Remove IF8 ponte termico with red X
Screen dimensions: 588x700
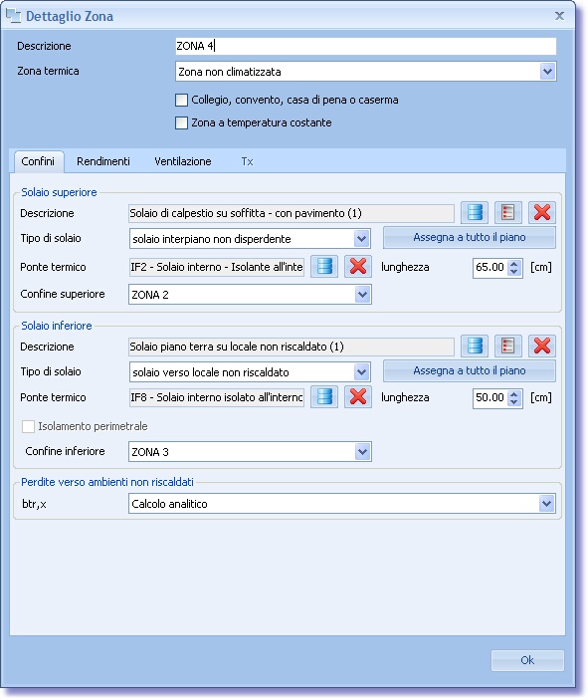(358, 397)
